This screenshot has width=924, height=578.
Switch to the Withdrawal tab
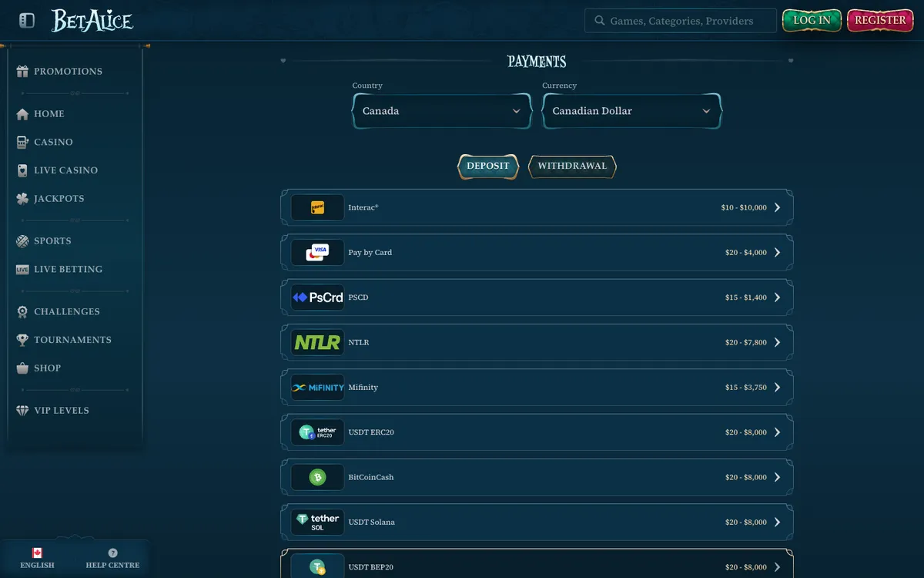(x=572, y=166)
